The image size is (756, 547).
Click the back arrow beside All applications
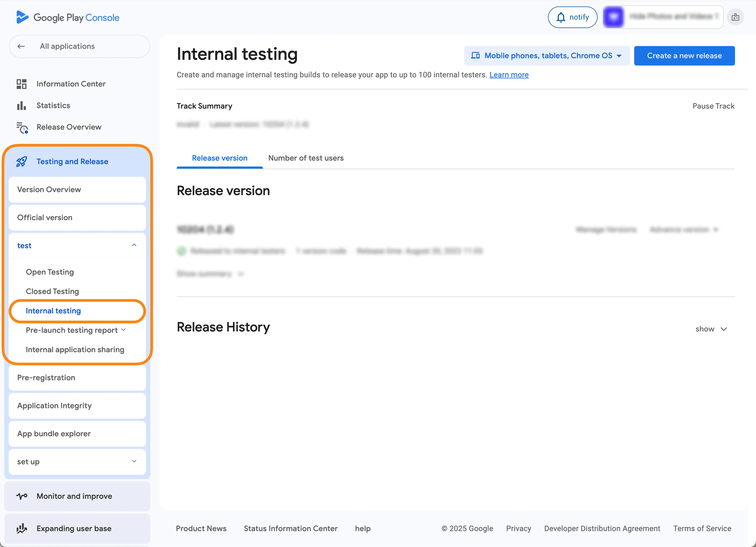tap(21, 46)
